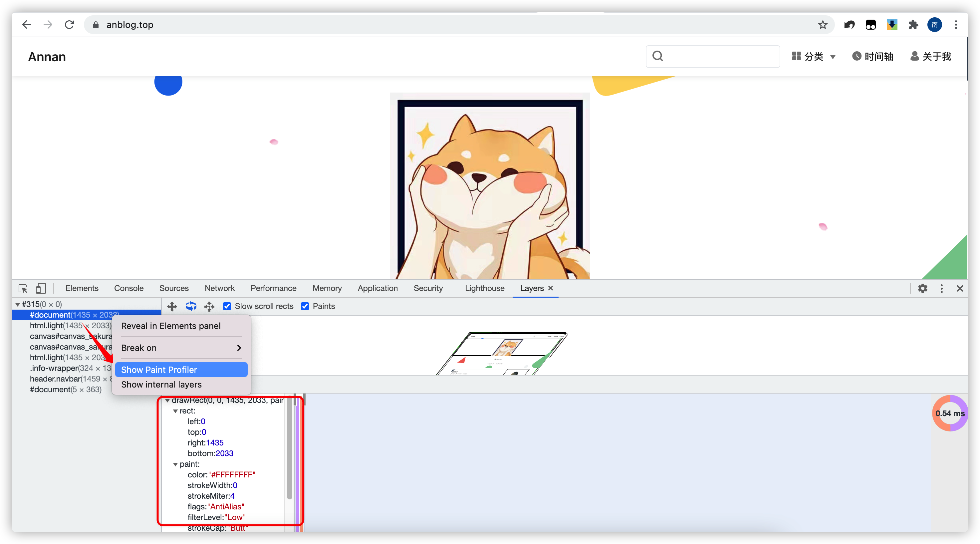Switch to the Memory tab
Screen dimensions: 980x544
click(327, 288)
